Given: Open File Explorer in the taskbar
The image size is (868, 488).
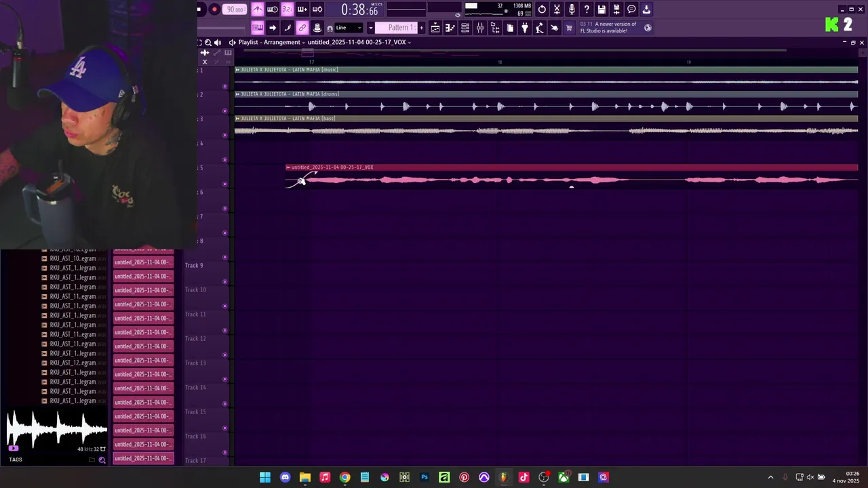Looking at the screenshot, I should (x=305, y=477).
